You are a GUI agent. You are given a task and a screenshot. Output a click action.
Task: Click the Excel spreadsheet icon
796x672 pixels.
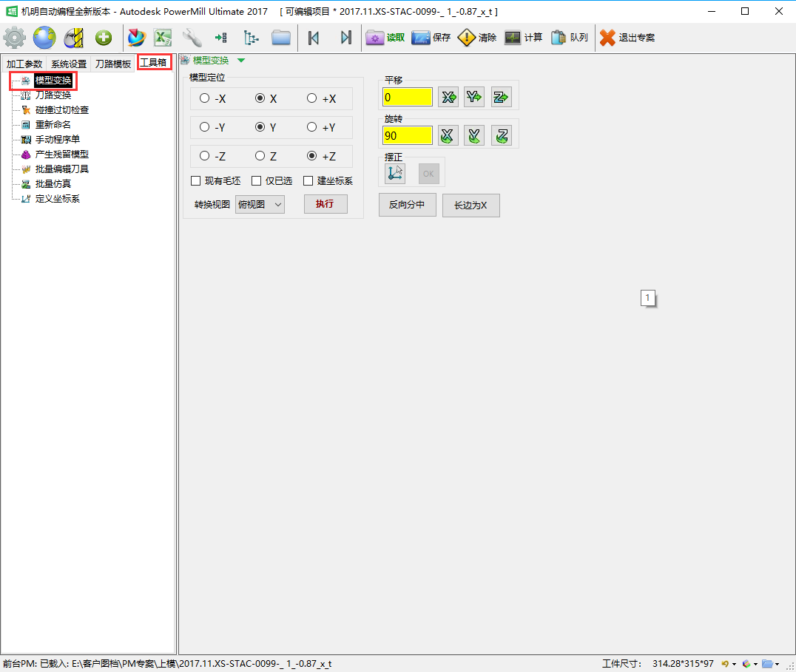pyautogui.click(x=163, y=38)
